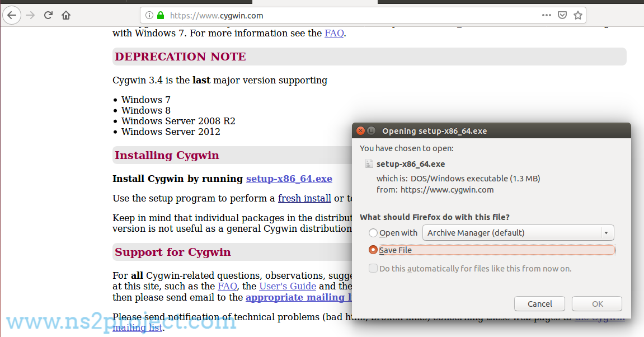Click 'DOS/Windows executable (1.3 MB)' text
The width and height of the screenshot is (644, 337).
point(475,179)
